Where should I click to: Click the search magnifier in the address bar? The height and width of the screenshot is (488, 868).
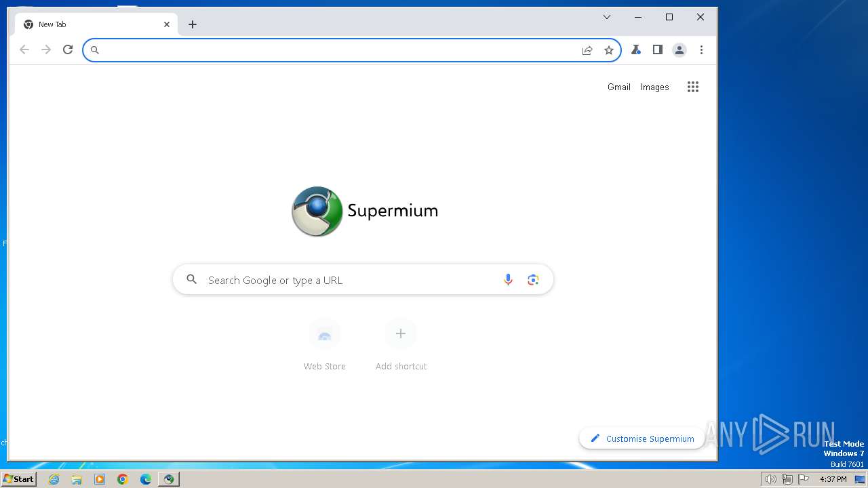95,50
